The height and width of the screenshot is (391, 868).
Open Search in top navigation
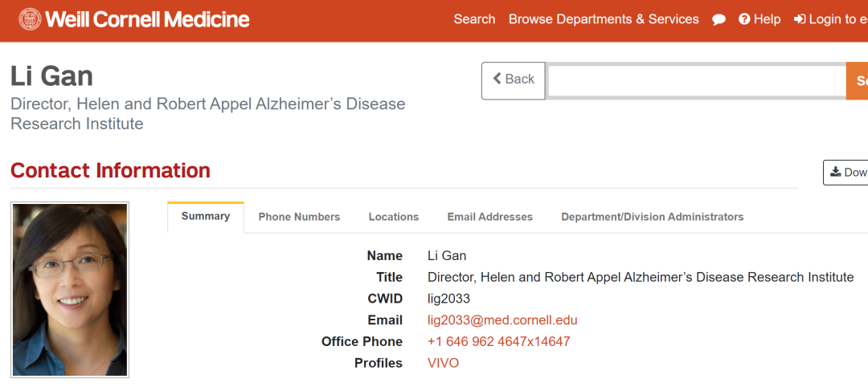[474, 19]
